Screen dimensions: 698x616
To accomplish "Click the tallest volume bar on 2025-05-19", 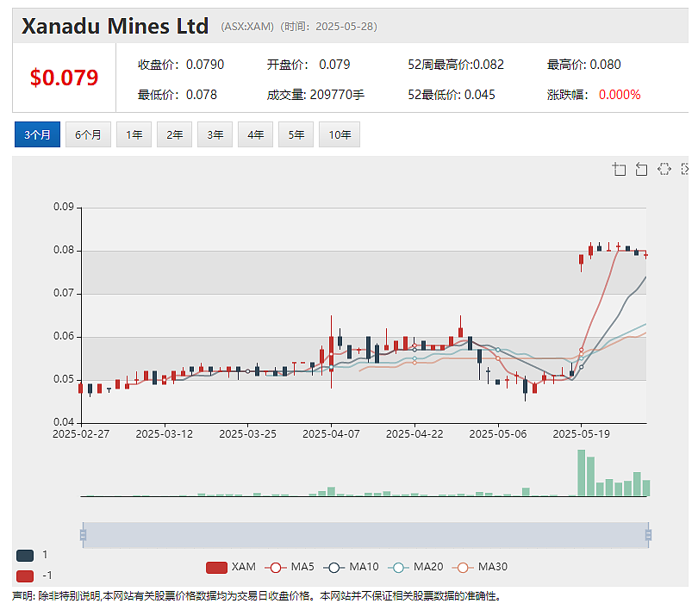I will [x=582, y=473].
